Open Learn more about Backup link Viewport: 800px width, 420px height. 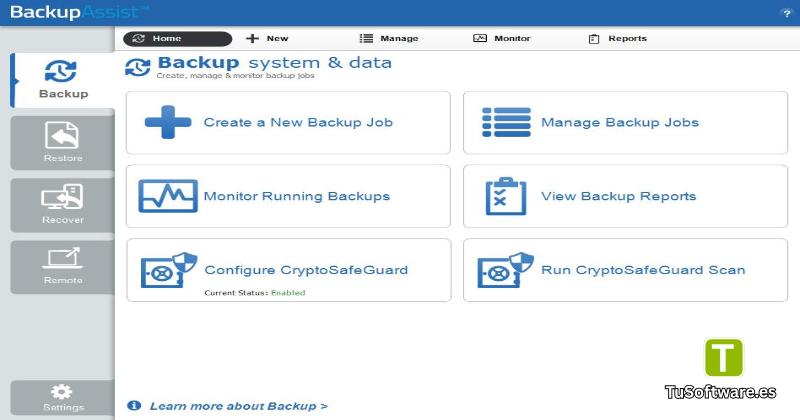pos(238,406)
